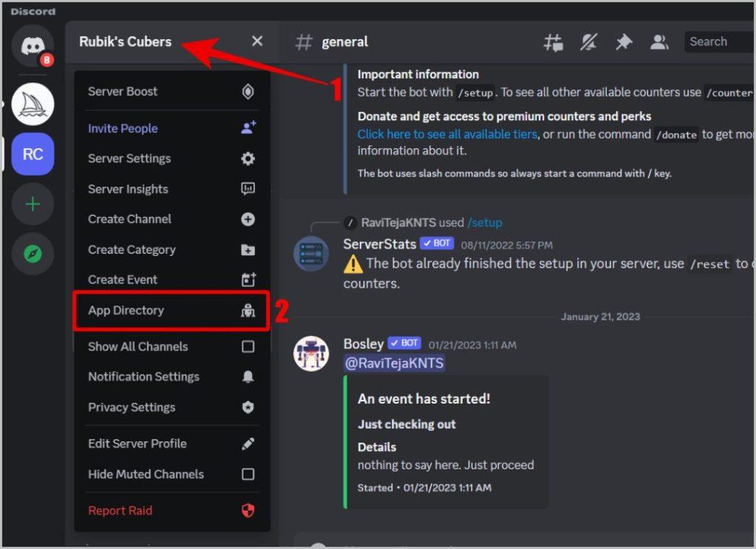Open Discord home direct messages icon
The height and width of the screenshot is (549, 756).
coord(32,46)
